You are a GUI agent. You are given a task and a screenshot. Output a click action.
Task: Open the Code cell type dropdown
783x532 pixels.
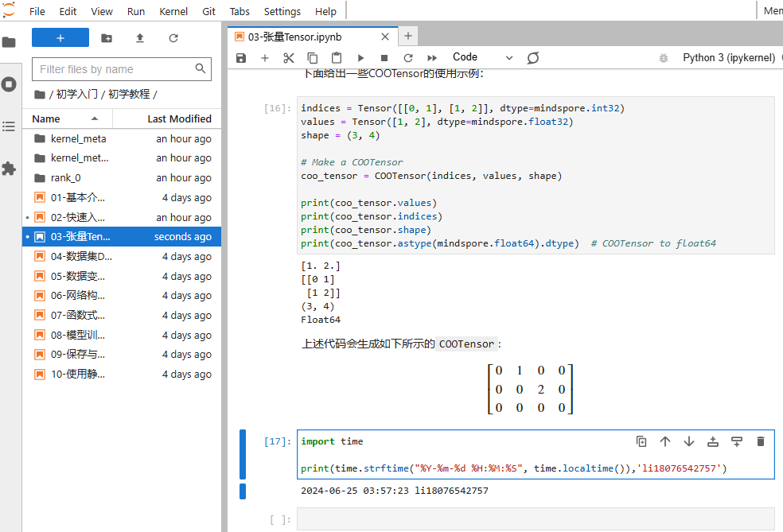[482, 57]
